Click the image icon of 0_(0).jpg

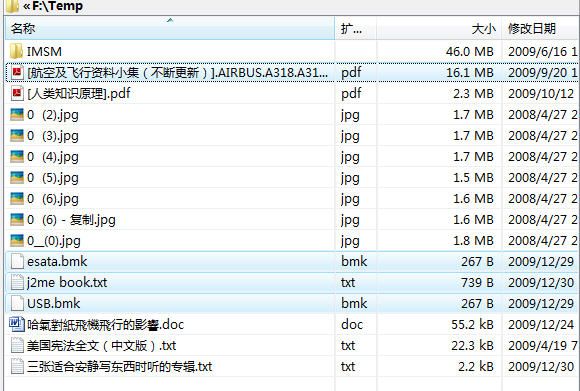pyautogui.click(x=17, y=241)
